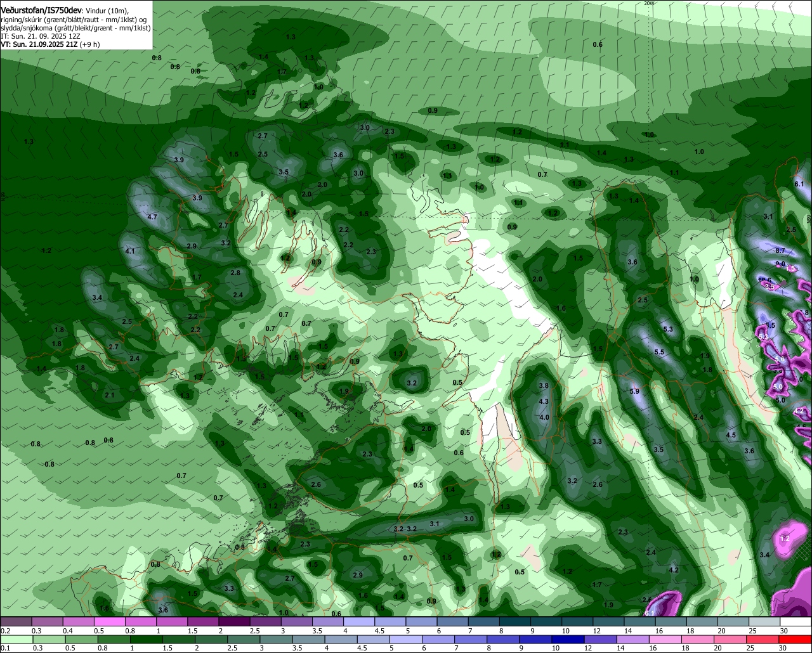Click the 'IT: Sun. 21. 09. 2025 12Z' line

[x=41, y=36]
